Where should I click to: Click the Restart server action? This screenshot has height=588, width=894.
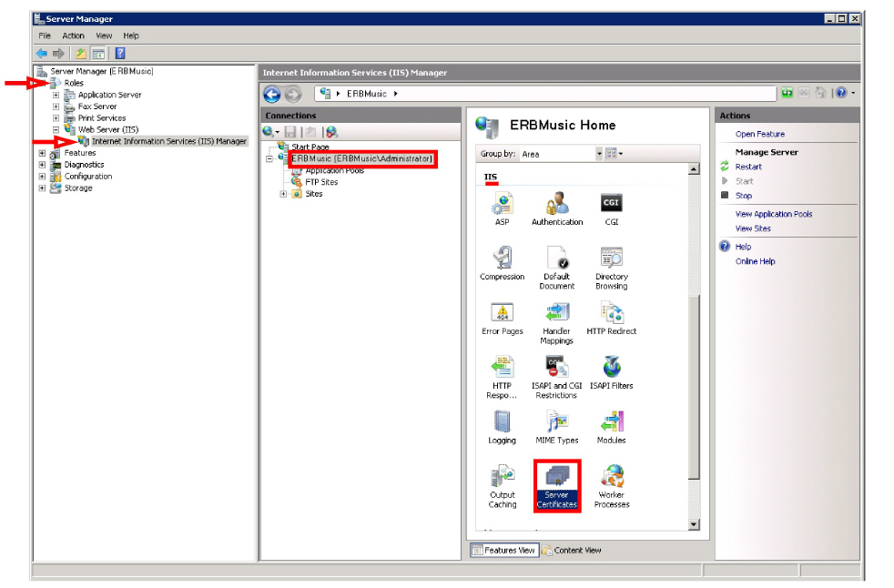(x=748, y=167)
